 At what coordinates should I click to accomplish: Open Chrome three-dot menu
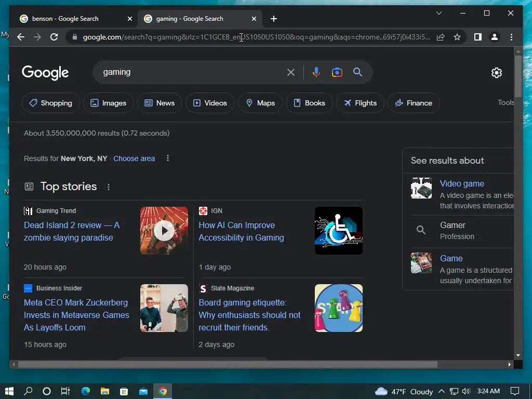click(x=511, y=37)
